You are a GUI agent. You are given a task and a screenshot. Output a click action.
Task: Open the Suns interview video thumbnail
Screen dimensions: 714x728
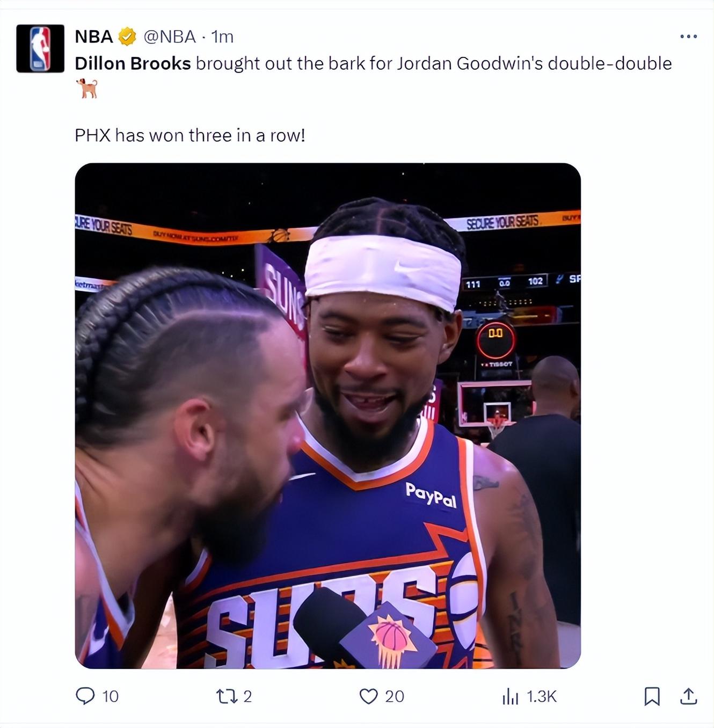(328, 416)
